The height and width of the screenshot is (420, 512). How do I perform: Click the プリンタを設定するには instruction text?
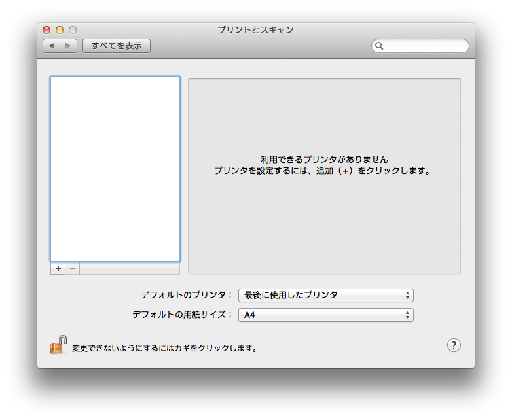click(x=323, y=171)
